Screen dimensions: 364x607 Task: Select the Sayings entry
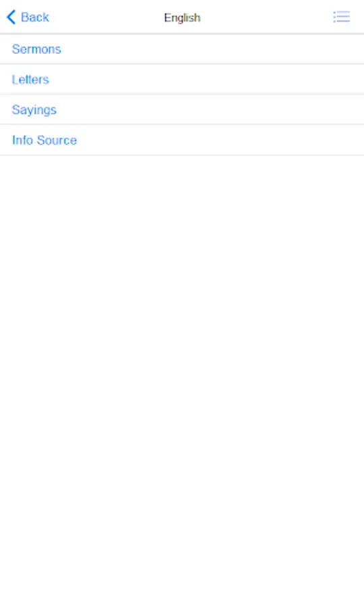[182, 110]
